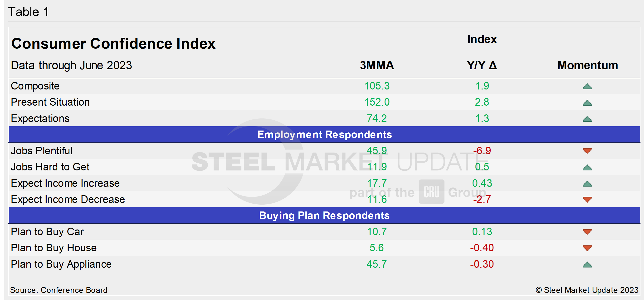The image size is (644, 300).
Task: Click the Composite 3MMA value 105.3
Action: tap(377, 86)
